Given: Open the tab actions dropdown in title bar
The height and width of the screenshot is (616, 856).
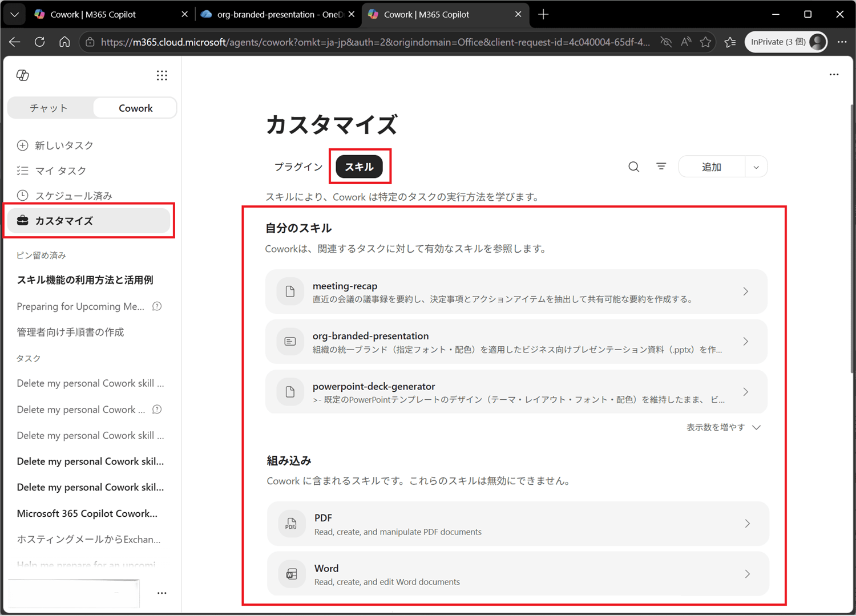Looking at the screenshot, I should [15, 14].
